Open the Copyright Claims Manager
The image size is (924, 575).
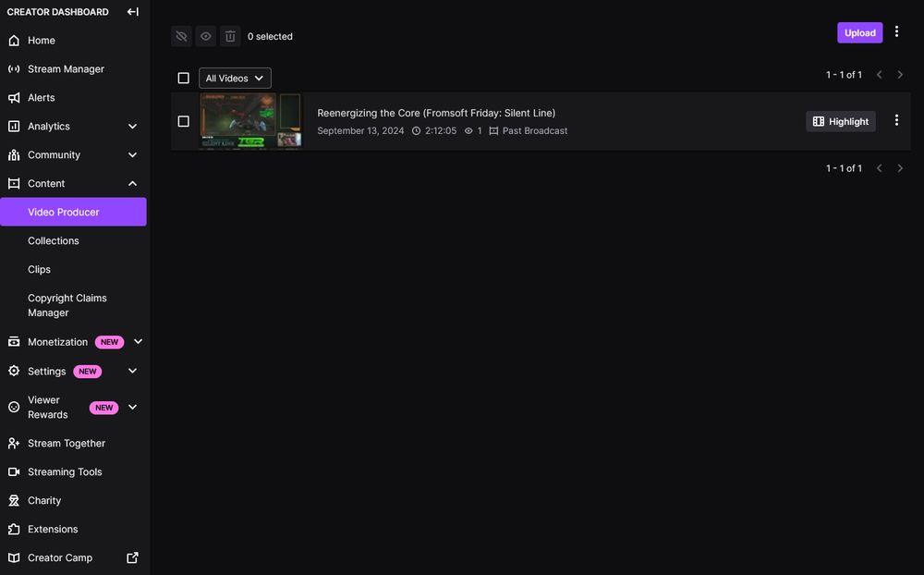[x=67, y=304]
